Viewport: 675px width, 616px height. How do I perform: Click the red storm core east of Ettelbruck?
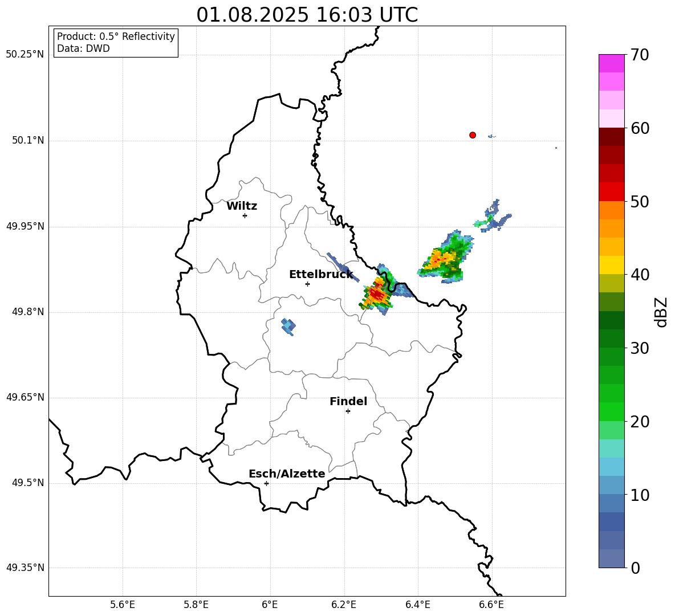pyautogui.click(x=377, y=294)
